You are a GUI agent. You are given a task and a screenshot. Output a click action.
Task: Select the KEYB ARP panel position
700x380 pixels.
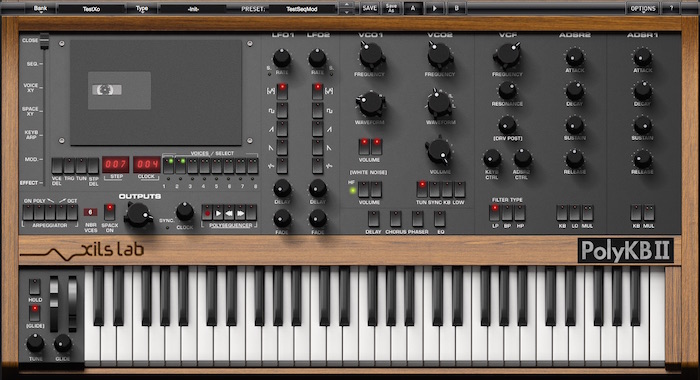pyautogui.click(x=32, y=135)
